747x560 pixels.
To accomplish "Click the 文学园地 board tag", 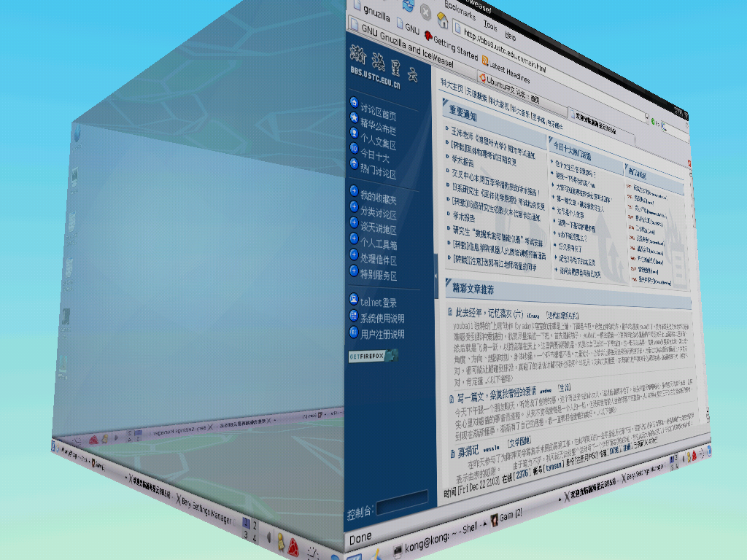I will (519, 442).
